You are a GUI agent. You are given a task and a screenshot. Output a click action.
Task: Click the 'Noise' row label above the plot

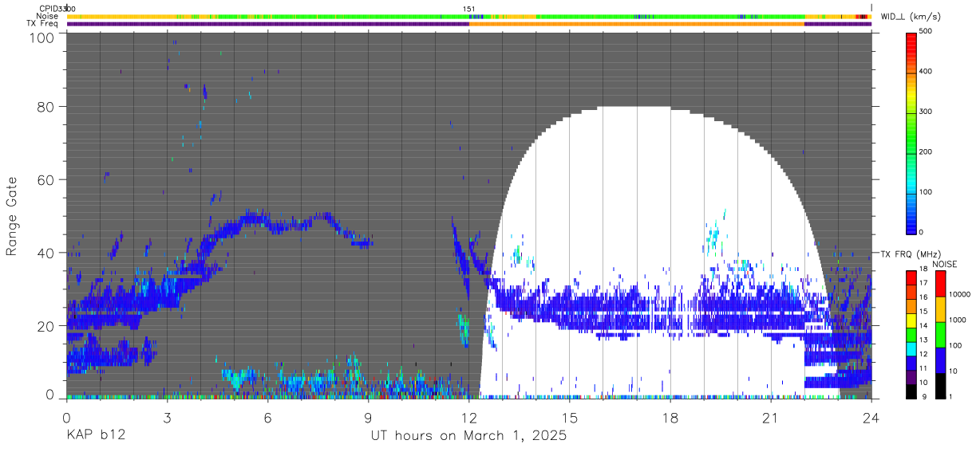pyautogui.click(x=48, y=16)
